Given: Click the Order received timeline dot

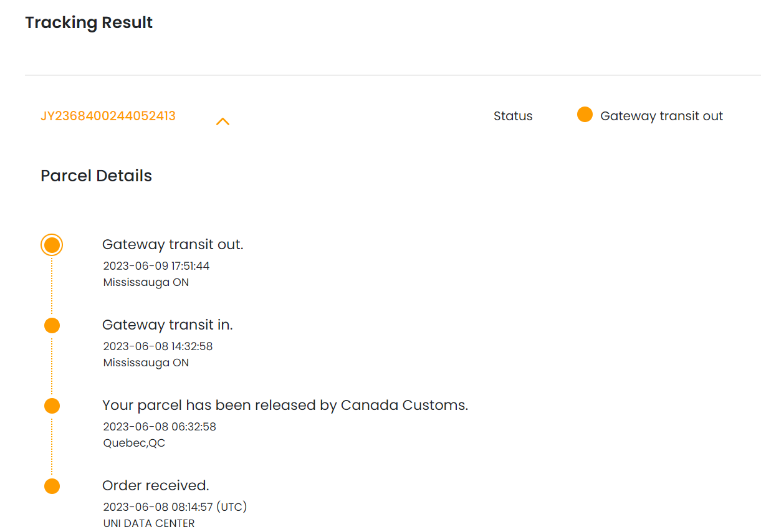Looking at the screenshot, I should point(52,486).
